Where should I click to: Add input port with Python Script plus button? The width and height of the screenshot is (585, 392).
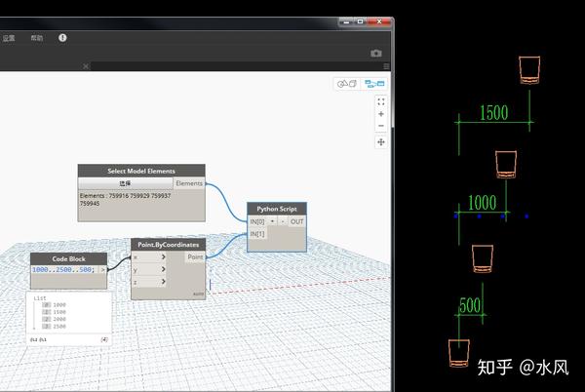tap(272, 221)
